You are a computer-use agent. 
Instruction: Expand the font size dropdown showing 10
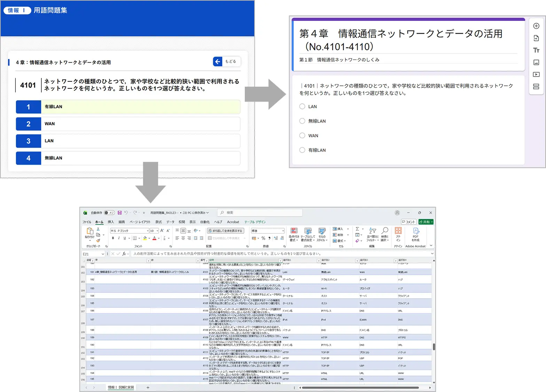(157, 231)
